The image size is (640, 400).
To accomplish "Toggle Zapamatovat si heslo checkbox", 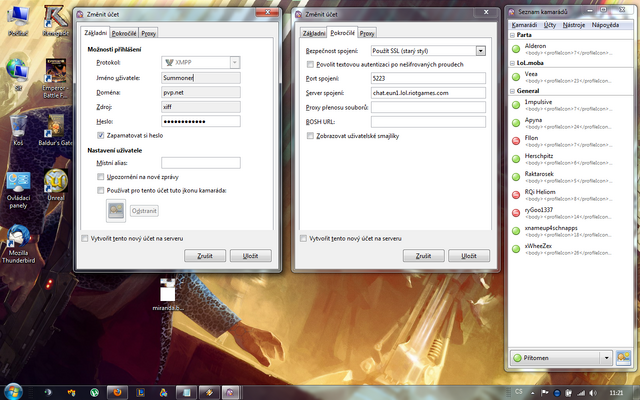I will 100,135.
